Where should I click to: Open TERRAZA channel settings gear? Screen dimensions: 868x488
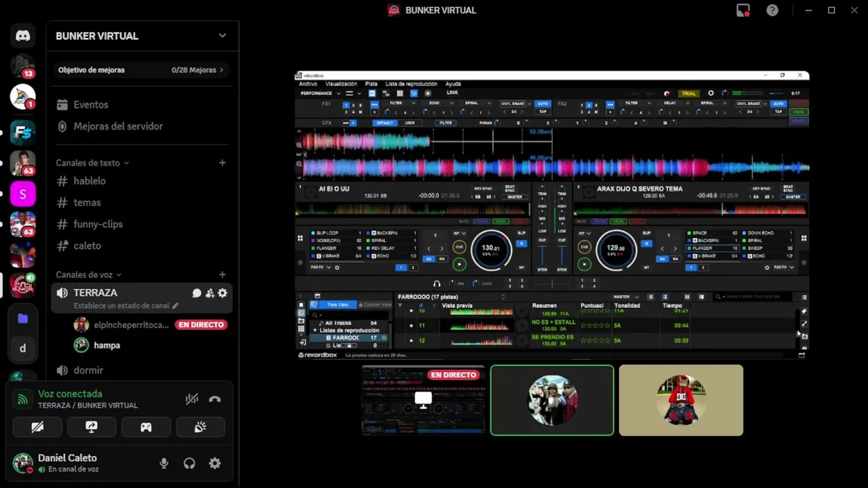pyautogui.click(x=222, y=293)
